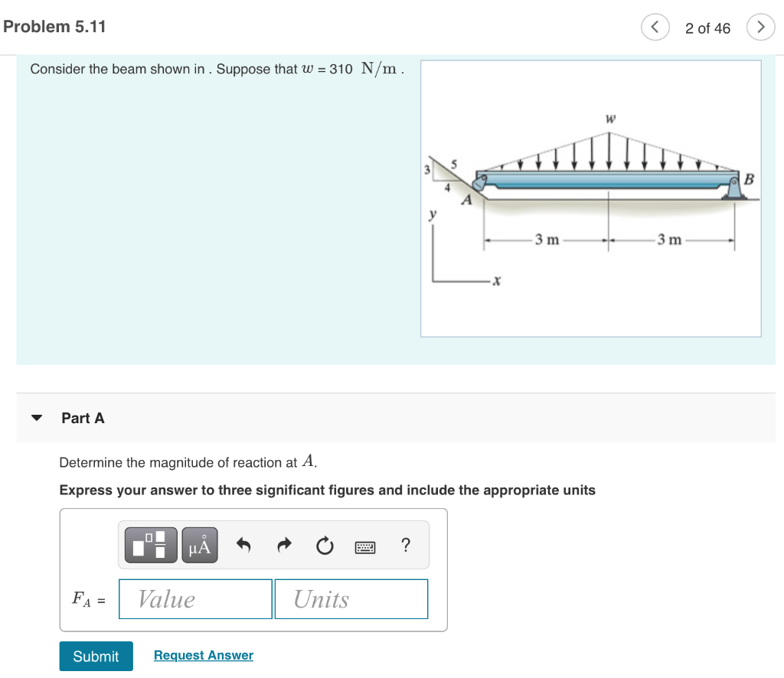The image size is (784, 678).
Task: Reset the answer with the circular reset icon
Action: point(325,545)
